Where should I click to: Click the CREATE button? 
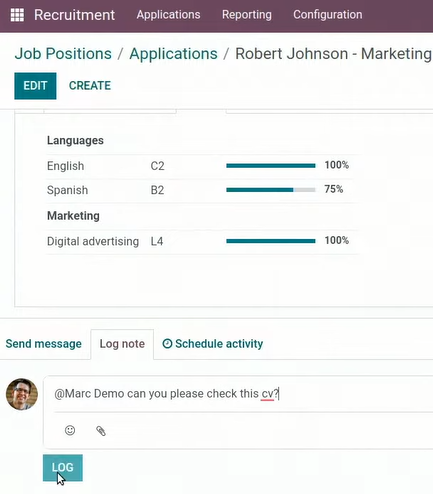[90, 86]
